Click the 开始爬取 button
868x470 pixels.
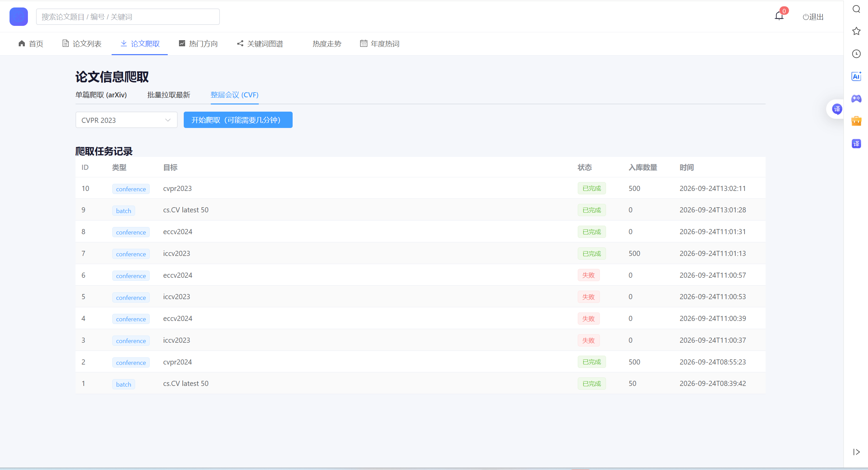coord(238,120)
